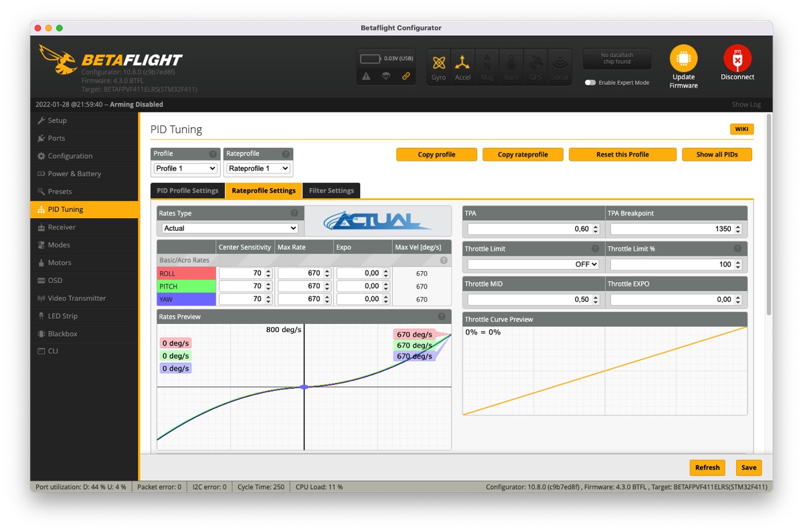Open Ports in the sidebar
Viewport: 803px width, 532px height.
coord(84,138)
